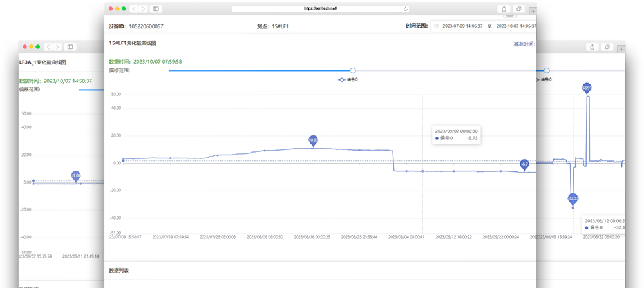Click the 48.91 peak marker in right window
This screenshot has width=644, height=288.
tap(587, 89)
